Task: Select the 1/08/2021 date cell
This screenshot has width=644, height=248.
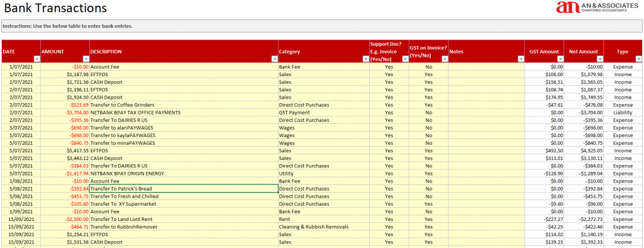Action: [21, 181]
